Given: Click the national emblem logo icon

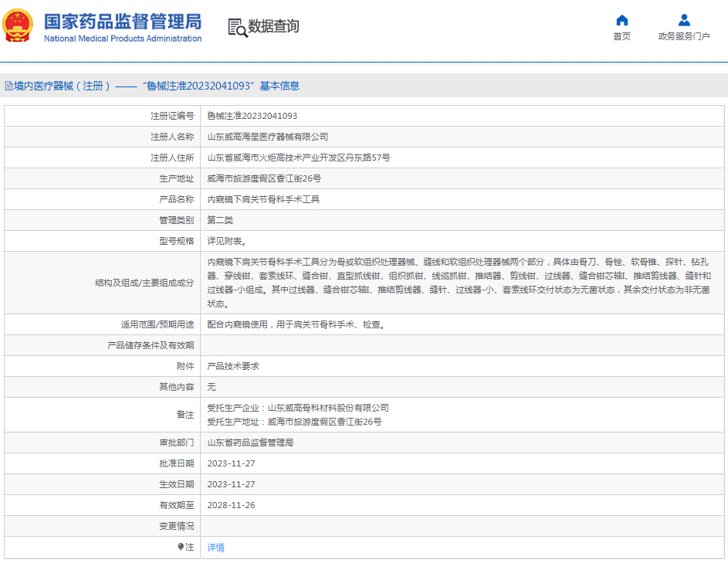Looking at the screenshot, I should click(18, 25).
